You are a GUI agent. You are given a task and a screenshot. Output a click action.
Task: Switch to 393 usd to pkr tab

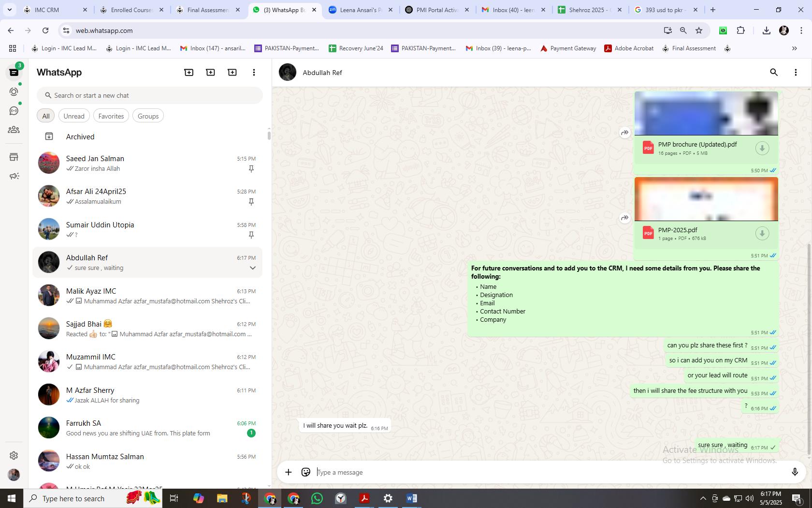coord(667,10)
